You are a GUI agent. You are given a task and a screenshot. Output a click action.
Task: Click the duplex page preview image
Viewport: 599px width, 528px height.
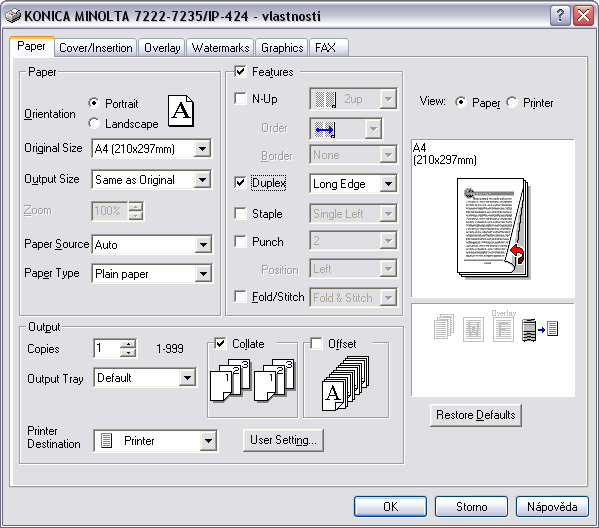click(x=493, y=228)
